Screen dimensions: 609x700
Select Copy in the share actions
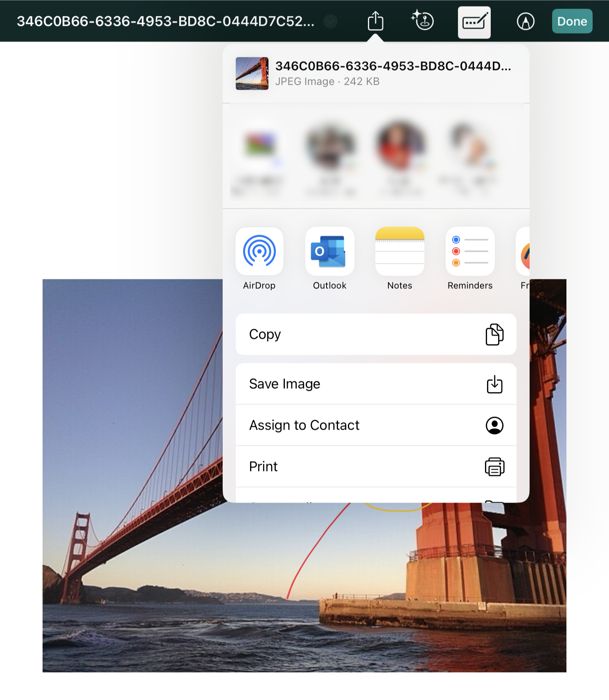[376, 334]
